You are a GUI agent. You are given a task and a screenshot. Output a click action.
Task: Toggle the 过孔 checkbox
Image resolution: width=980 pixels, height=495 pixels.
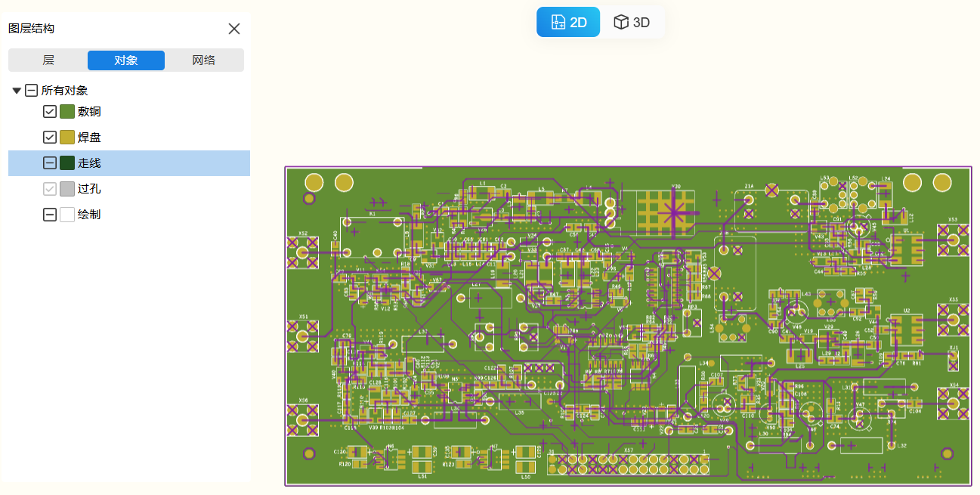(50, 189)
